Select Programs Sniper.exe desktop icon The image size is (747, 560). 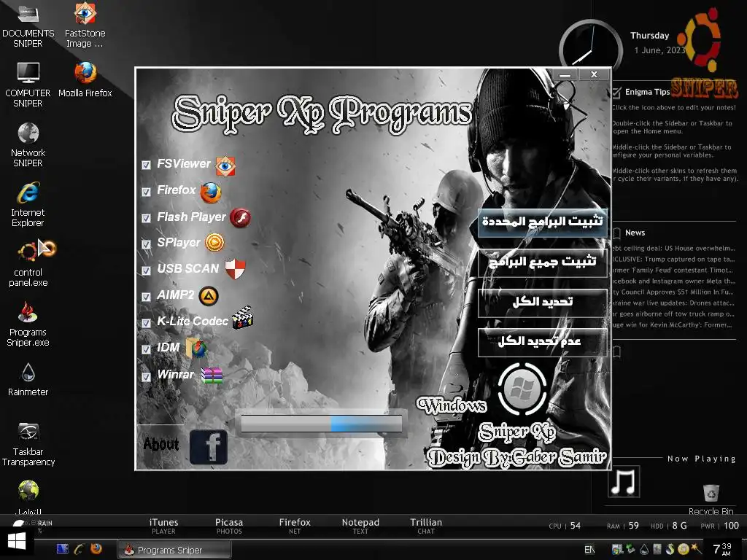click(28, 324)
